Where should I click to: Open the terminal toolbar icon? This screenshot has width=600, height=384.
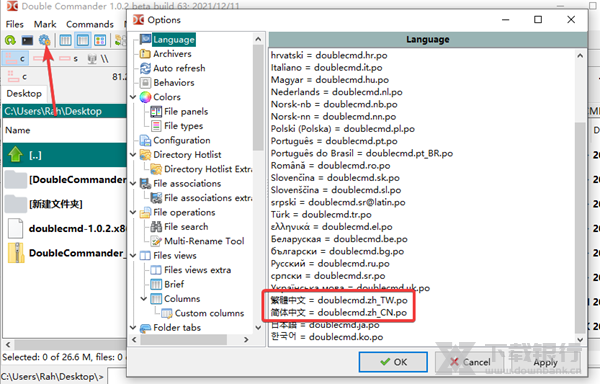pos(27,40)
